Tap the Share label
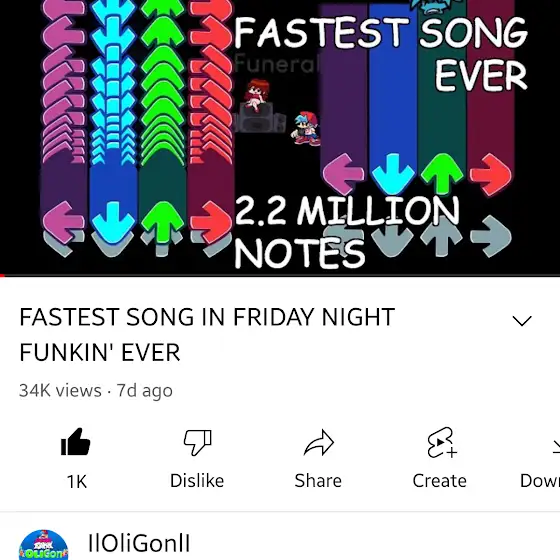560x560 pixels. (318, 481)
